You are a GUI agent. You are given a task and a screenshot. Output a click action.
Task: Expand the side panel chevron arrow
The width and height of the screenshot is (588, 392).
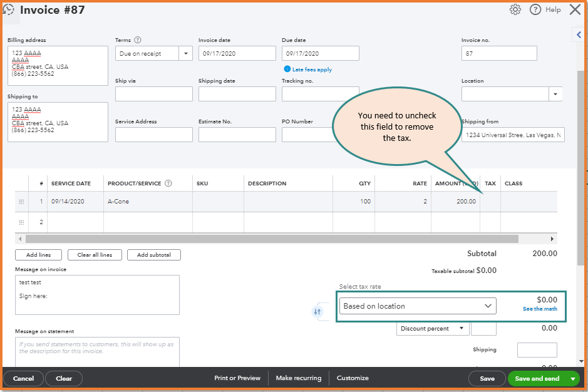(579, 35)
